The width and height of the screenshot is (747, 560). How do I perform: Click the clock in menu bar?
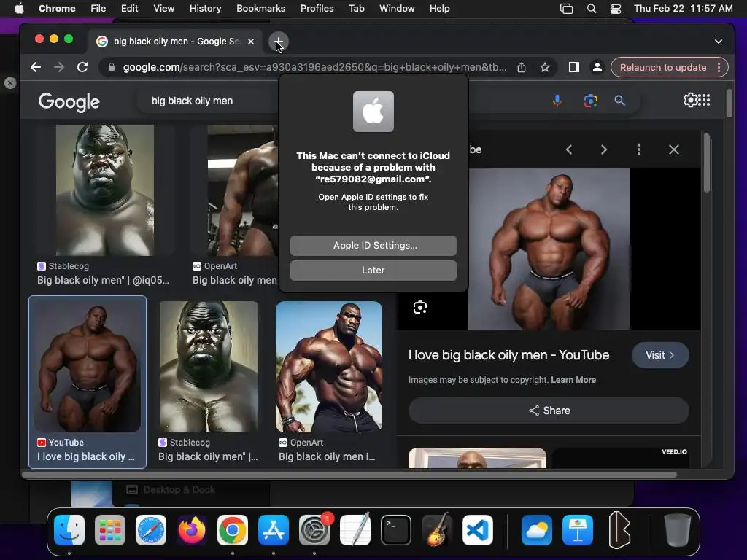(683, 9)
